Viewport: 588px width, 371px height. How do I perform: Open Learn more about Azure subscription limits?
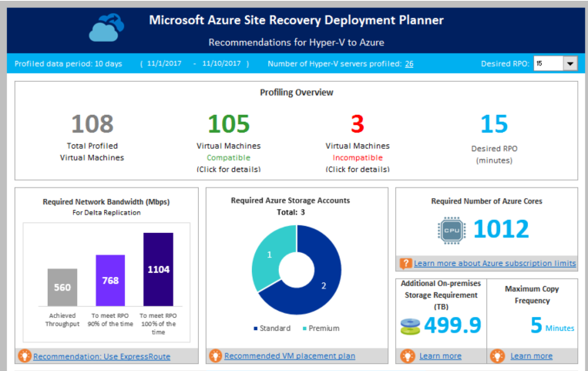495,263
